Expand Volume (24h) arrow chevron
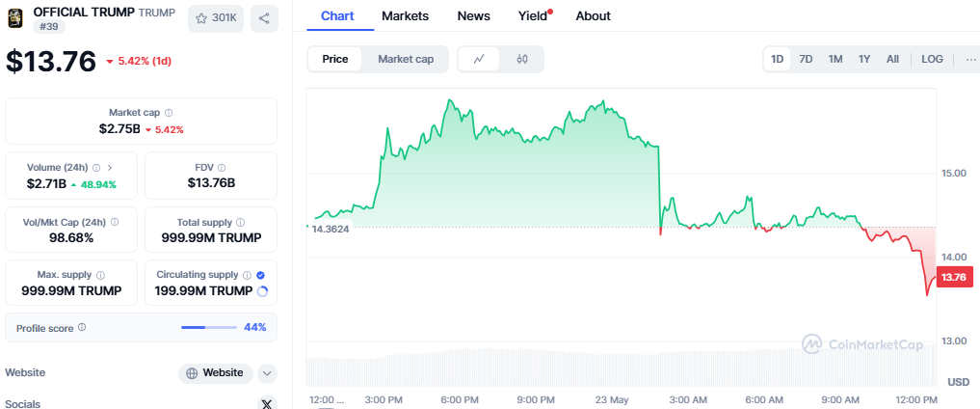Screen dimensions: 980x409 [x=110, y=168]
